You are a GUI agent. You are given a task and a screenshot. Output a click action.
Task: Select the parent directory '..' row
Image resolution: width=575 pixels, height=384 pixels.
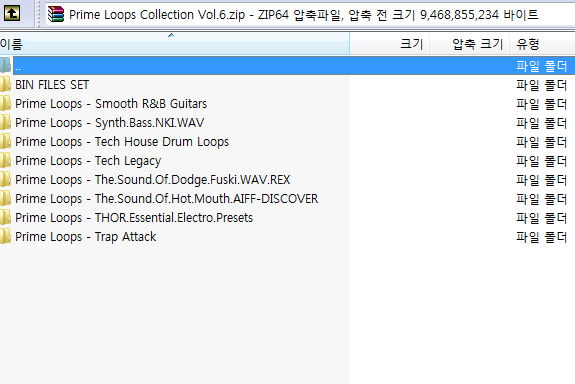click(288, 66)
